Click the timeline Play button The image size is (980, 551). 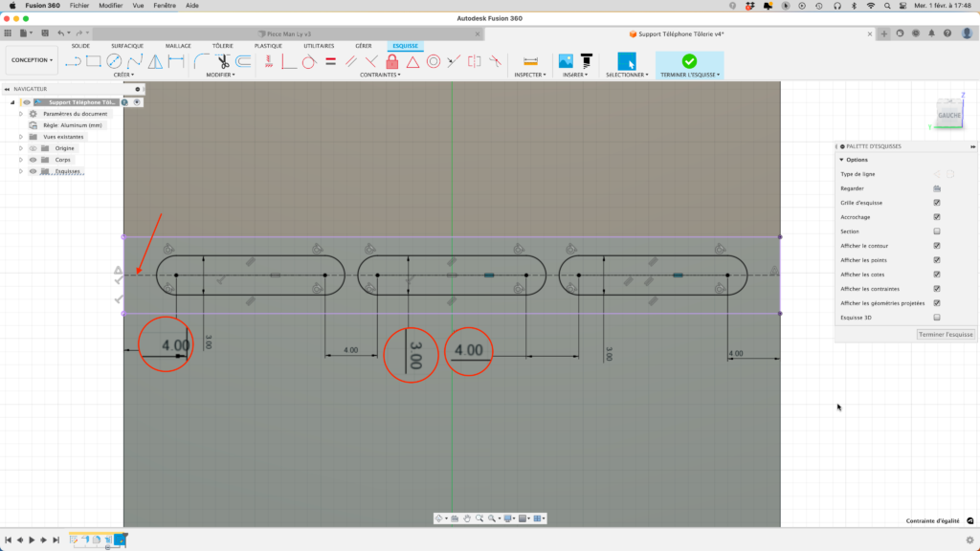pyautogui.click(x=32, y=540)
